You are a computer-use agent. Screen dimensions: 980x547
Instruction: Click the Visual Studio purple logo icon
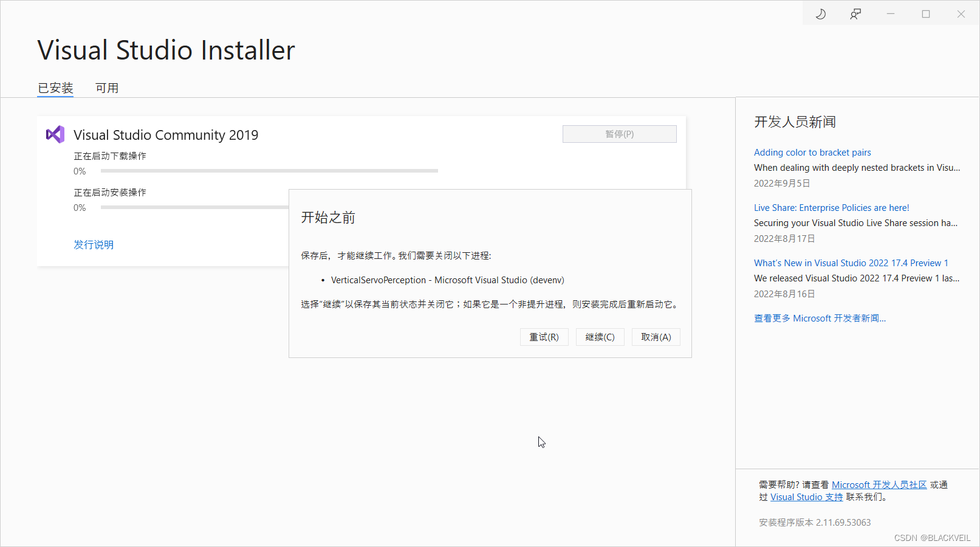[x=55, y=134]
